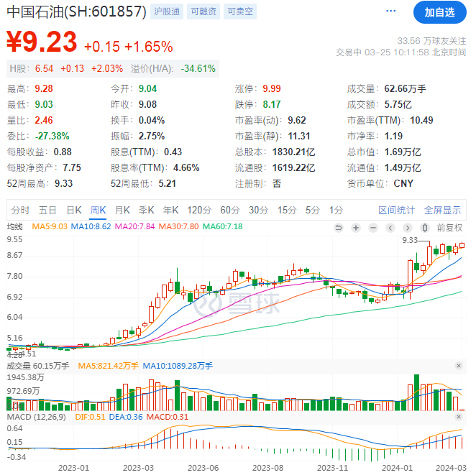Image resolution: width=476 pixels, height=475 pixels.
Task: Click the ¥9.23 current price
Action: click(x=42, y=42)
